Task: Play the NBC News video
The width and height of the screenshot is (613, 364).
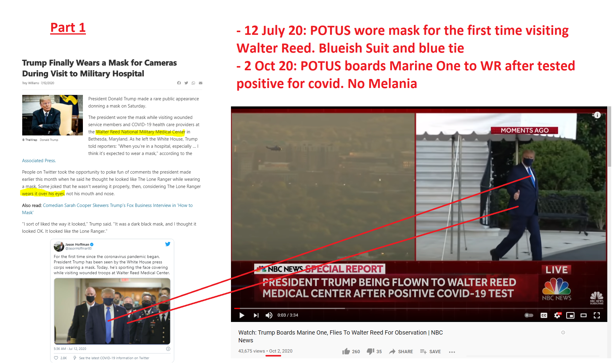Action: pyautogui.click(x=242, y=315)
